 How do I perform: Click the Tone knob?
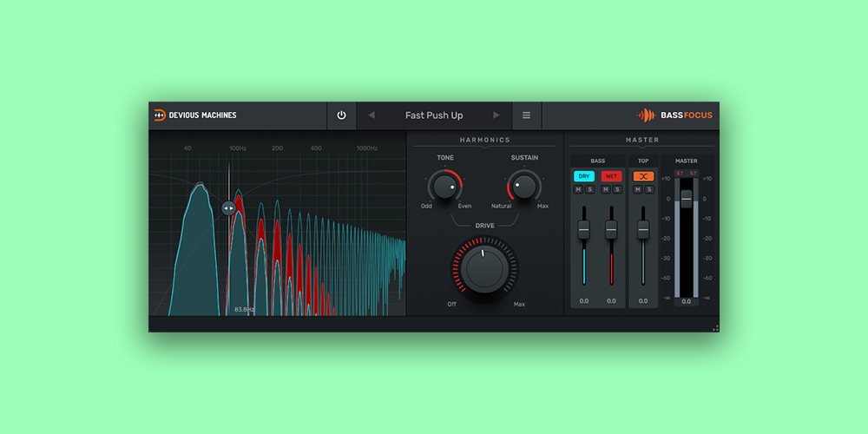(x=445, y=185)
